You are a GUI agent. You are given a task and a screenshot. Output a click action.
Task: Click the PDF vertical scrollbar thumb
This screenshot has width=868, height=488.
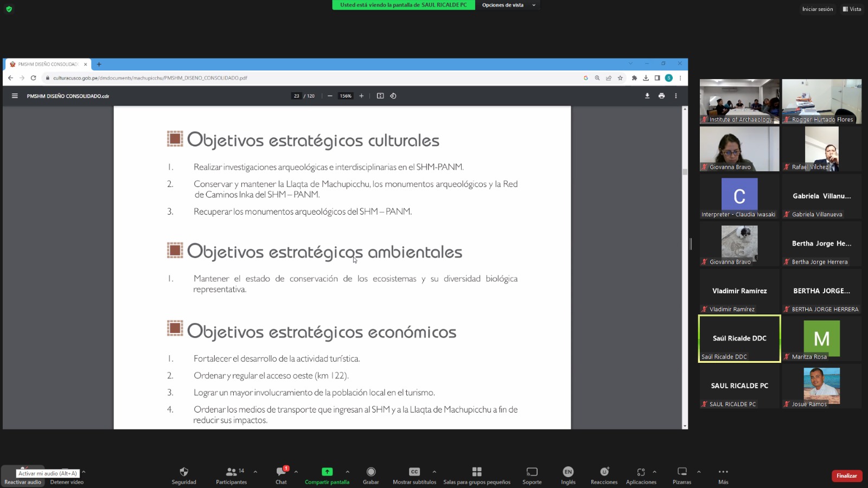coord(685,172)
